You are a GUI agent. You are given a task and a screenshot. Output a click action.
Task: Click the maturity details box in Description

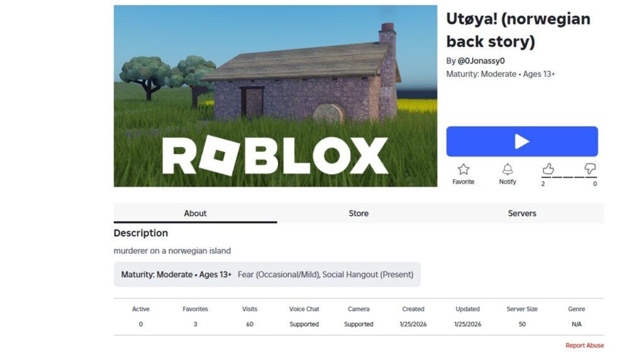tap(267, 275)
